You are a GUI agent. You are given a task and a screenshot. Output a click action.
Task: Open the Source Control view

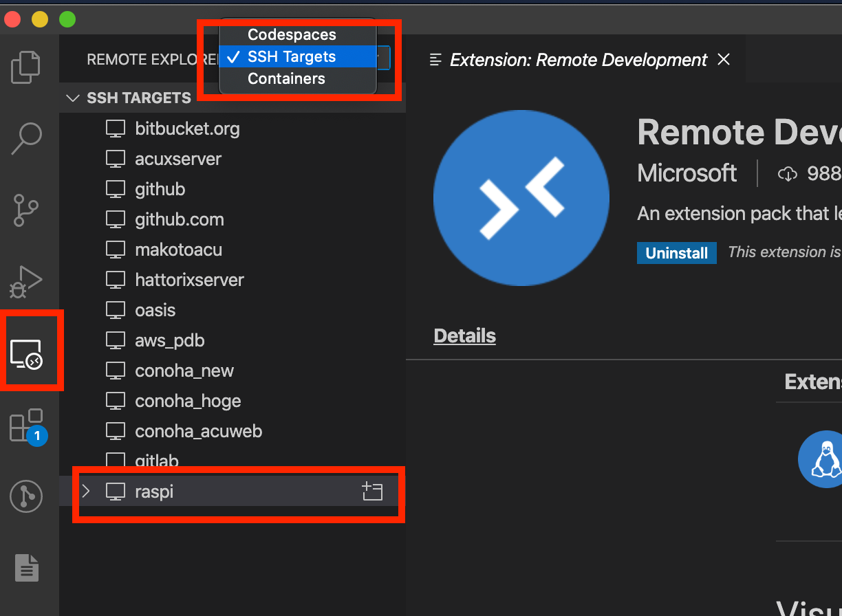pyautogui.click(x=25, y=209)
